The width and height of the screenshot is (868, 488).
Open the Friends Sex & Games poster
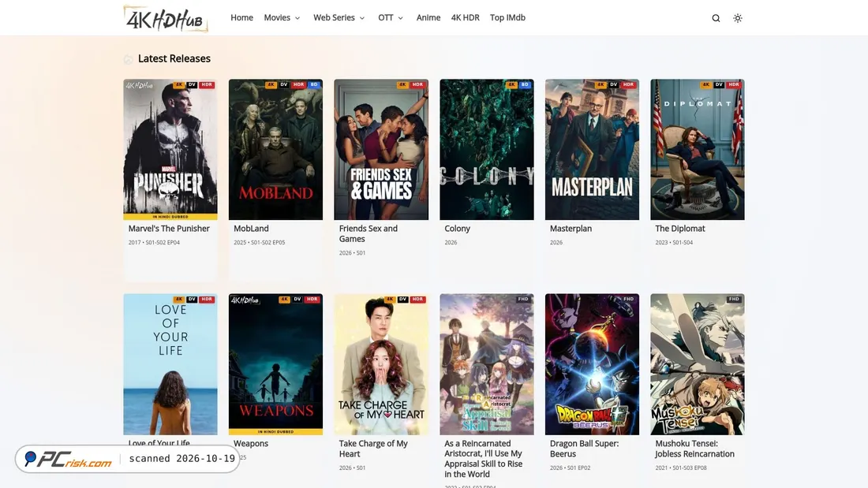pyautogui.click(x=381, y=149)
